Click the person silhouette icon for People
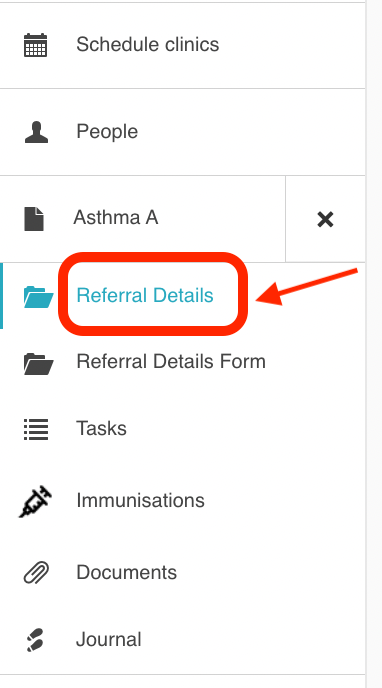 click(36, 132)
